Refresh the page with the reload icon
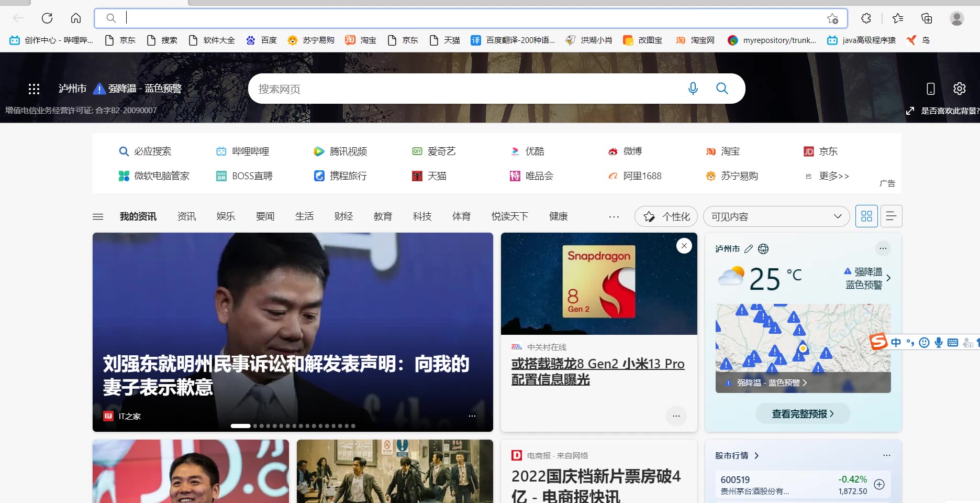 [47, 18]
